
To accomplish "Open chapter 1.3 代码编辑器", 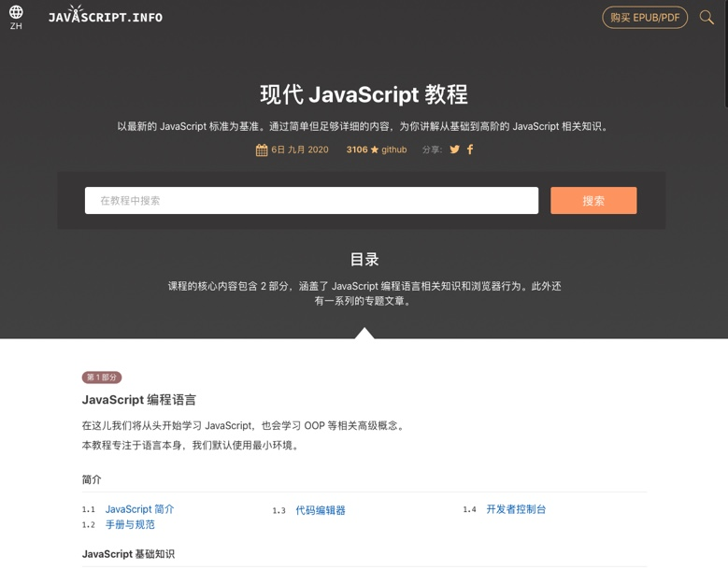I will point(321,510).
